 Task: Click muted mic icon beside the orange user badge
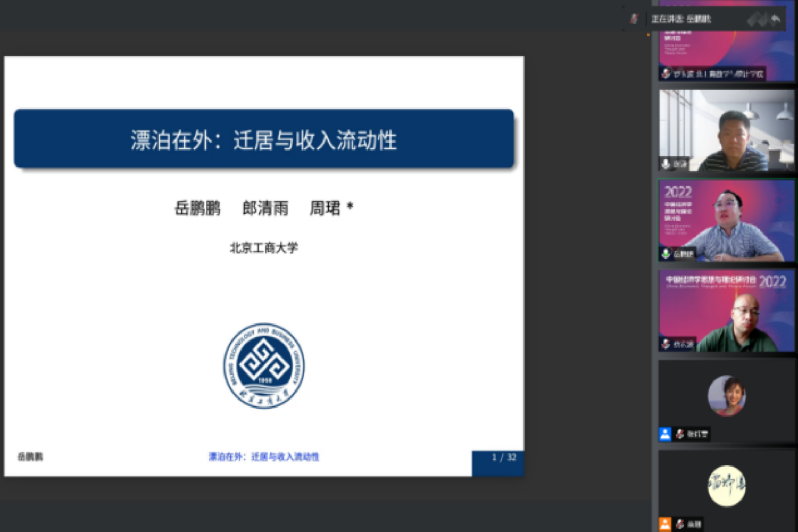tap(680, 524)
